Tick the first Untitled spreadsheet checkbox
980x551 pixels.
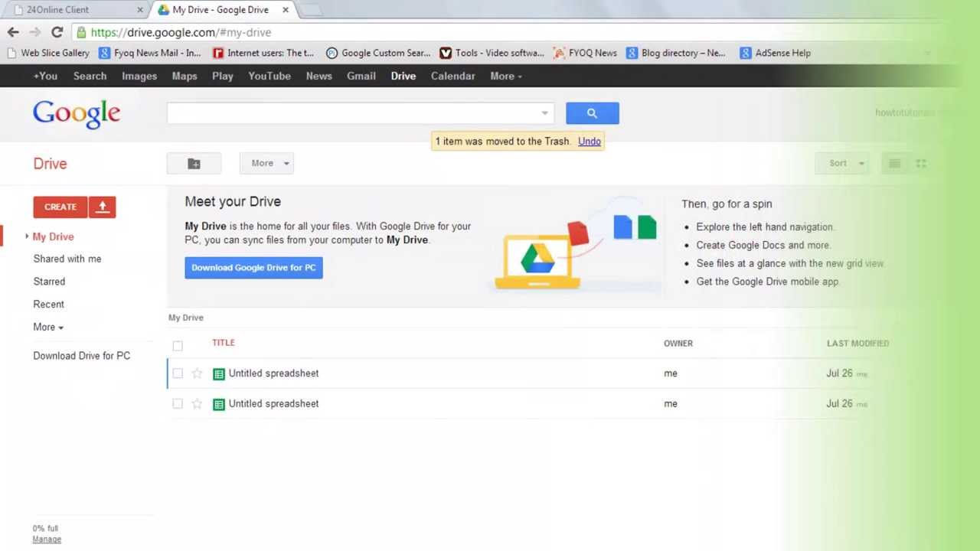click(x=178, y=373)
